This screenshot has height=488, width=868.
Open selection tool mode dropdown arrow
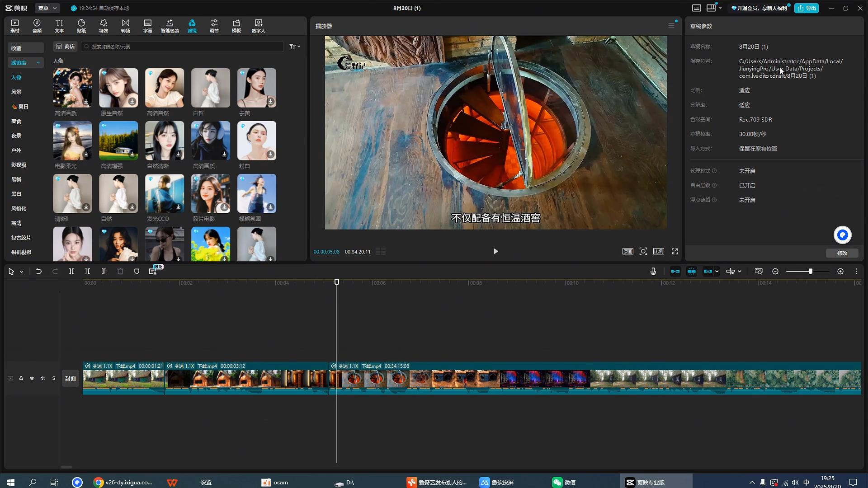click(x=21, y=272)
